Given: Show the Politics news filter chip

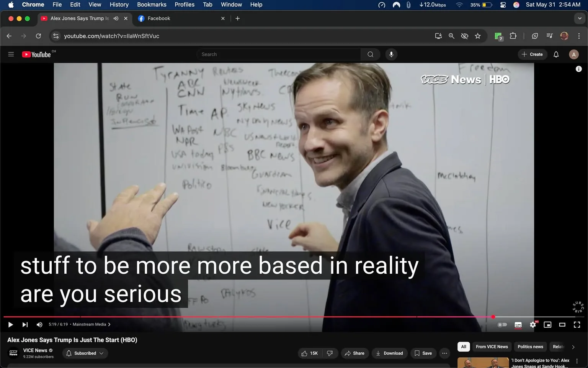Looking at the screenshot, I should pos(530,347).
